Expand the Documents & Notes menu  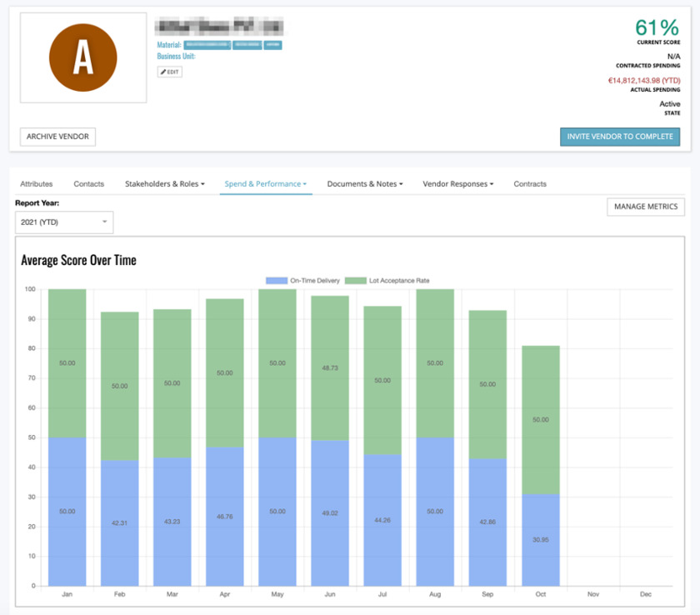(364, 184)
